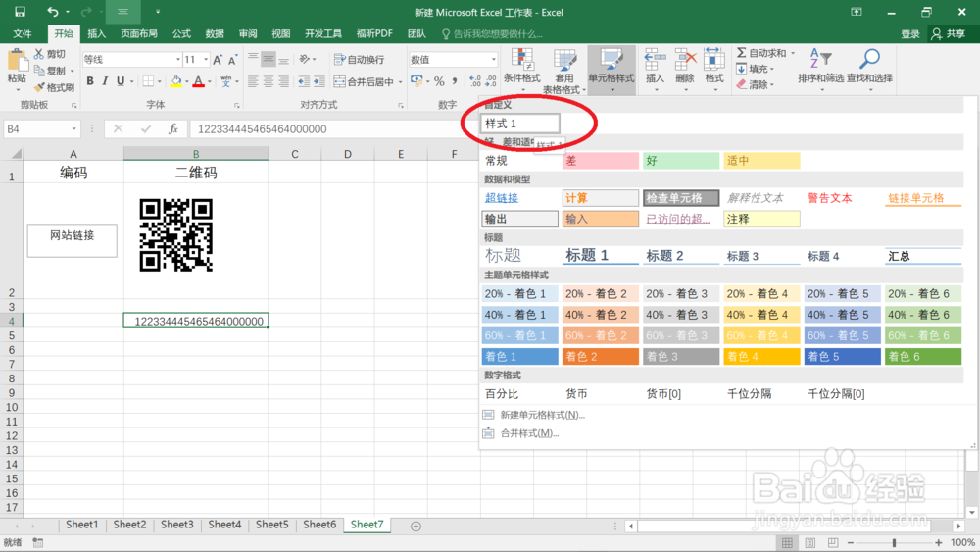
Task: Decrease font size with small A icon
Action: click(x=232, y=60)
